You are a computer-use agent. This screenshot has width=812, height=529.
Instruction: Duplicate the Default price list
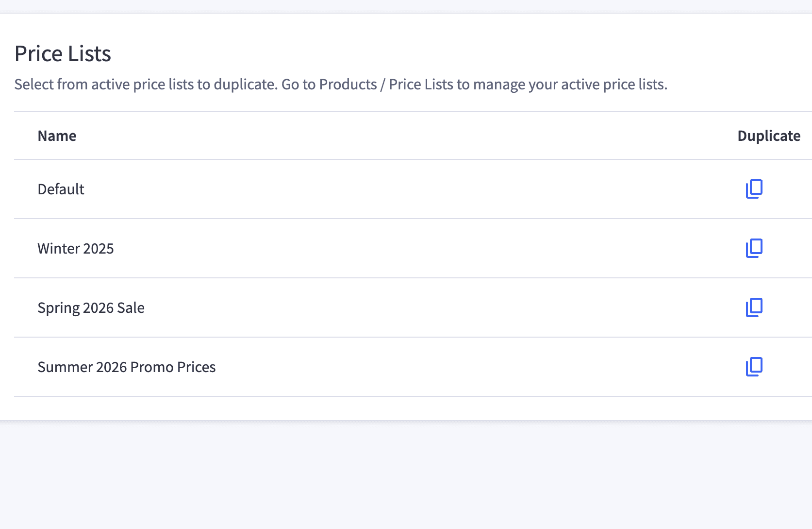click(754, 189)
